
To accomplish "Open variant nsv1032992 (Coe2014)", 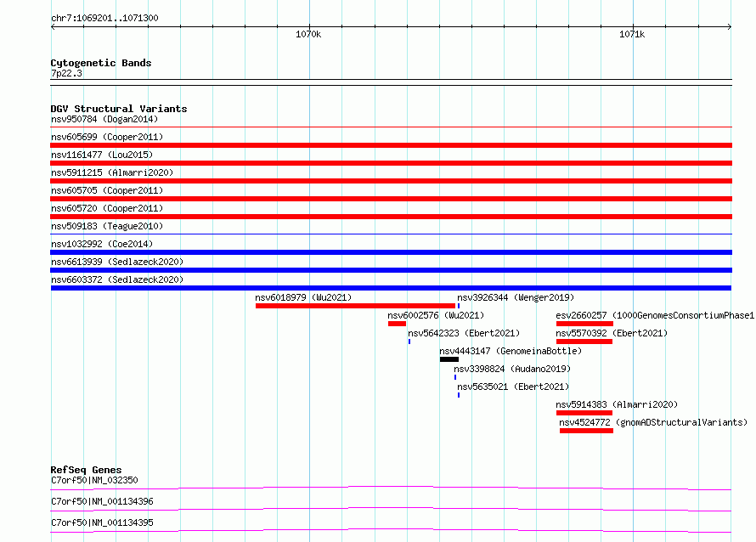I will (x=102, y=244).
